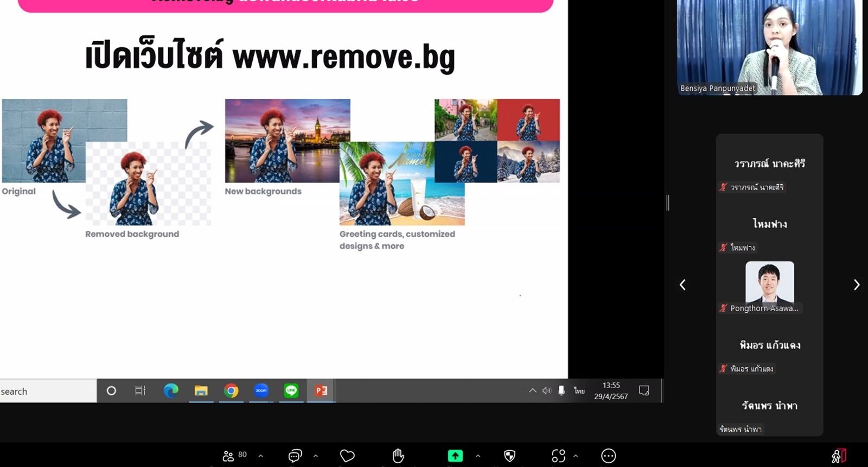Expand the apps options arrow
This screenshot has height=467, width=868.
click(576, 456)
